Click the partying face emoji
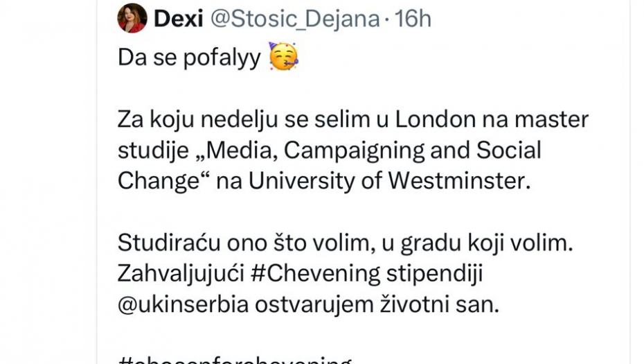644x364 pixels. 283,58
